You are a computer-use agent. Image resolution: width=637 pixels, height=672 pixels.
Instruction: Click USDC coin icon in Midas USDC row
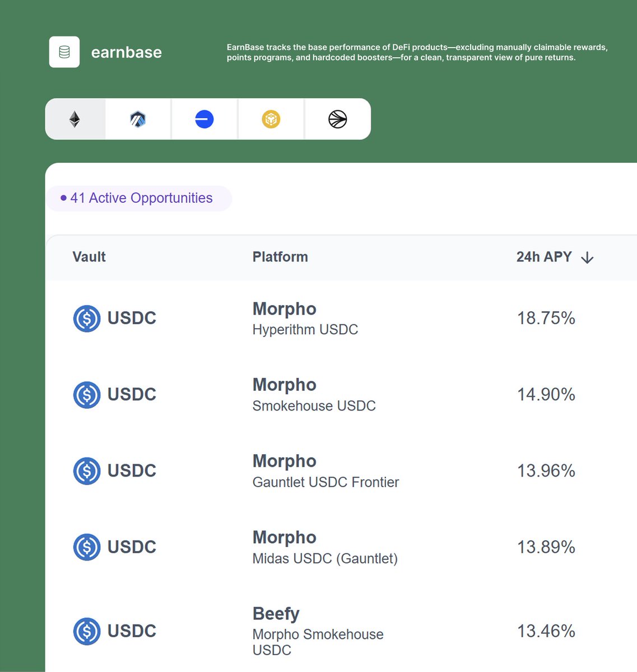(87, 547)
